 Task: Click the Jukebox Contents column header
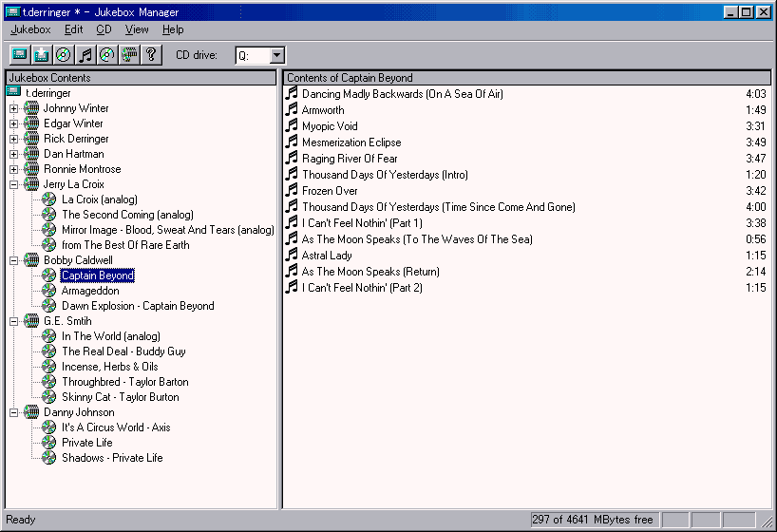142,78
